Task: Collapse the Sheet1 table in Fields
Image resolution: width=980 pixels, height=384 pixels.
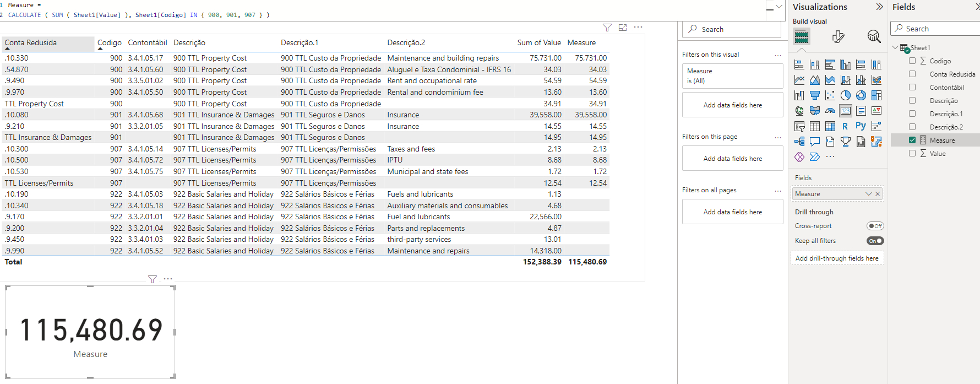Action: [x=895, y=48]
